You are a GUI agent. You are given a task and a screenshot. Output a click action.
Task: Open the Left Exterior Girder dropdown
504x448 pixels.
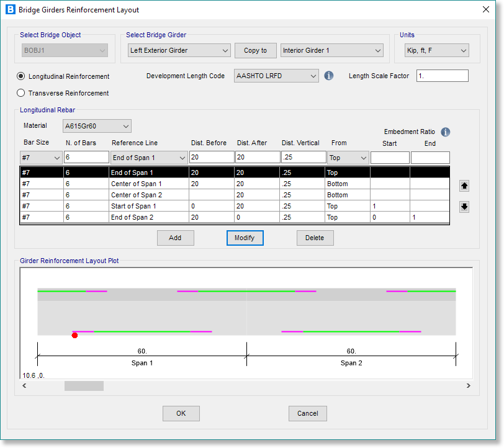[179, 50]
